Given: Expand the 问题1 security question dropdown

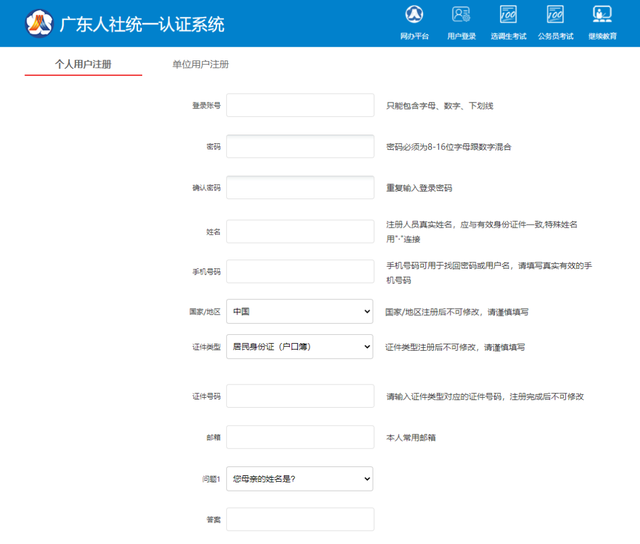Looking at the screenshot, I should pyautogui.click(x=300, y=479).
